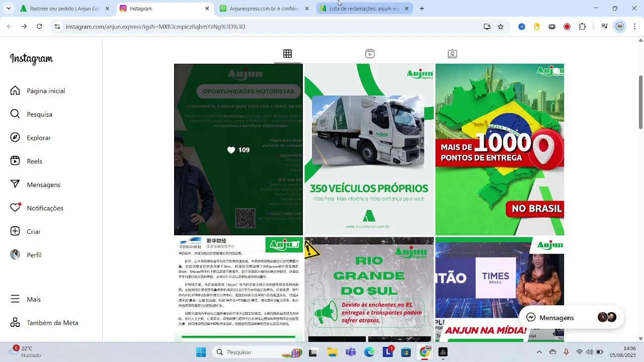Open the Notificações heart icon

point(15,208)
